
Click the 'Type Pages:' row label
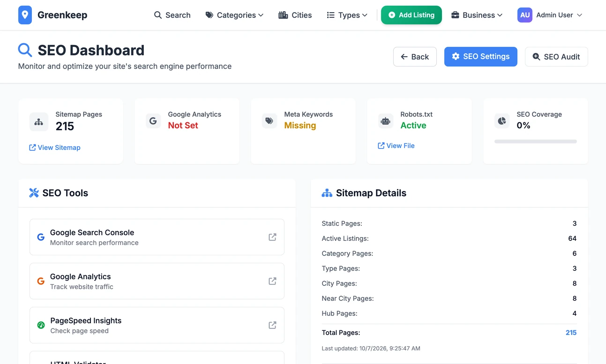tap(341, 268)
